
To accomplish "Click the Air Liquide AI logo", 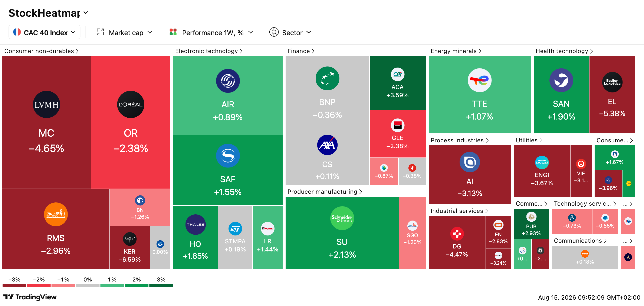I will (x=470, y=162).
